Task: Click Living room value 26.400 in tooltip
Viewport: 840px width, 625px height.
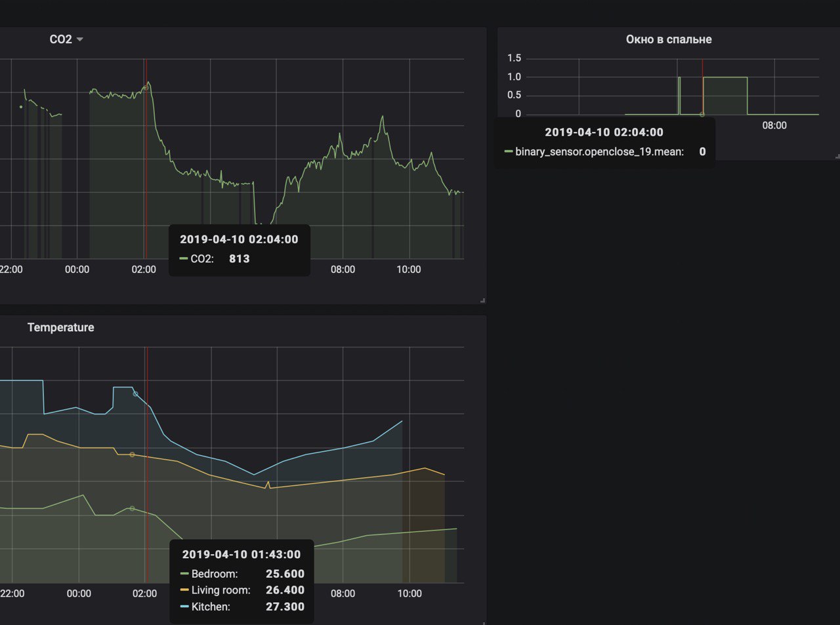Action: [x=285, y=590]
